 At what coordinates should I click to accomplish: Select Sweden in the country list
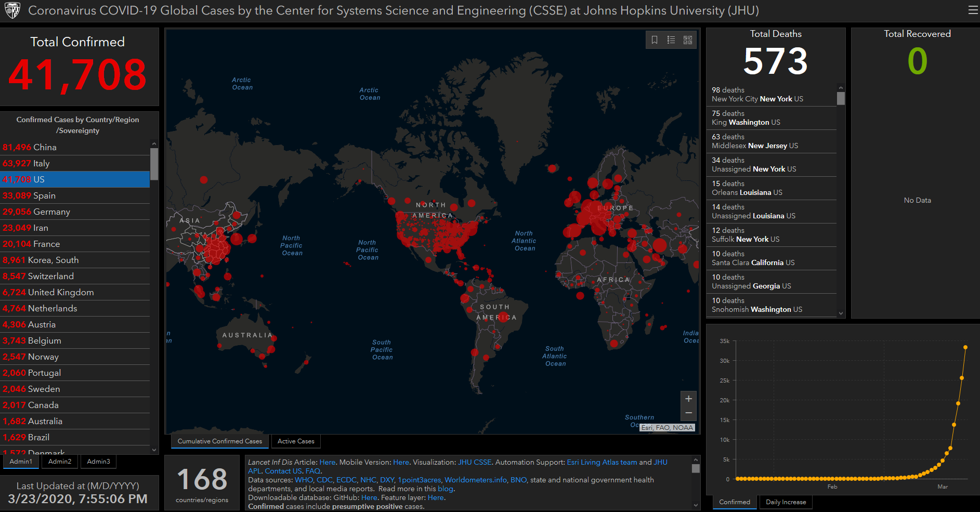[x=75, y=389]
